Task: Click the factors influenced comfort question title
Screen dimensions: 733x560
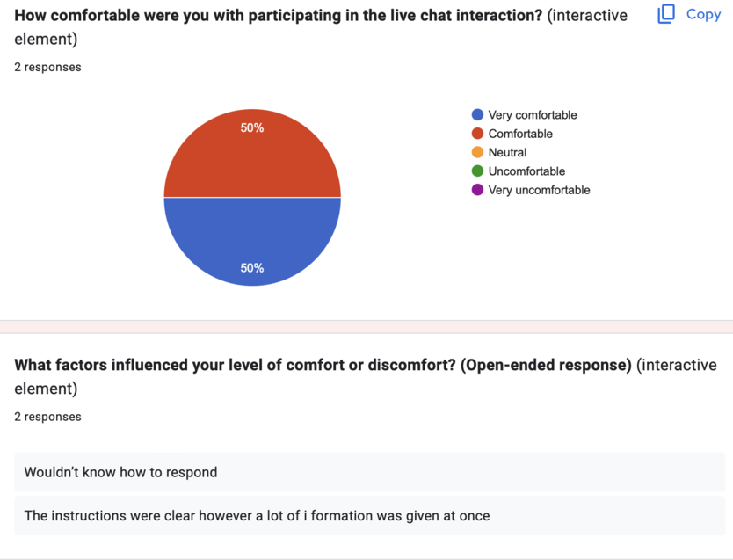Action: 323,365
